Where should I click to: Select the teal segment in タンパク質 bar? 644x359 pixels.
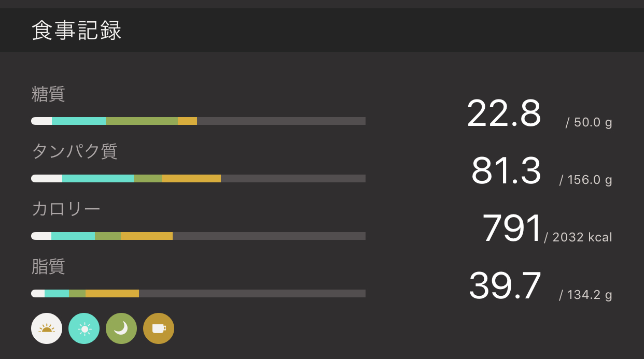(98, 179)
